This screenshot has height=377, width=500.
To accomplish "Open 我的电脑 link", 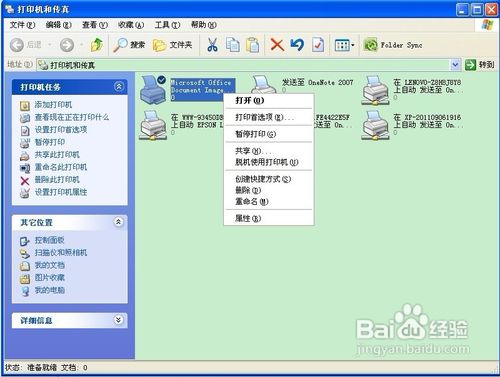I will [50, 290].
